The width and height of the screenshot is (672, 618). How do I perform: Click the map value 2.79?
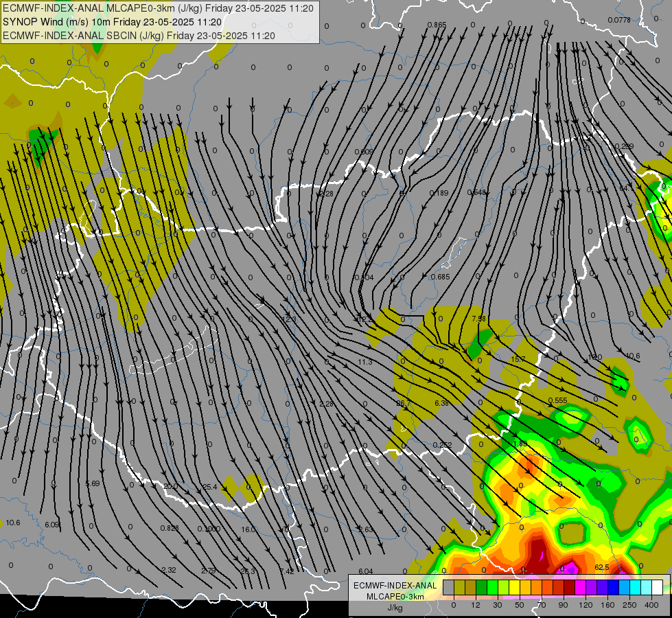208,571
